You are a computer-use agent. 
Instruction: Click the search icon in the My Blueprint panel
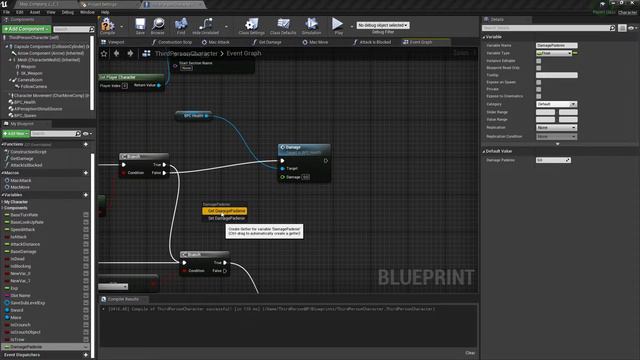[78, 133]
